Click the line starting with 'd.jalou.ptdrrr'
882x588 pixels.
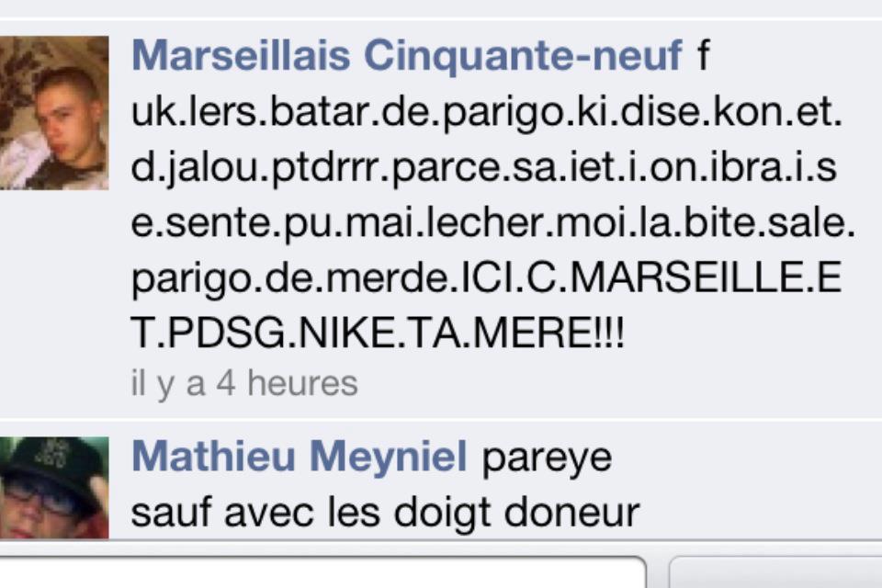[x=484, y=168]
